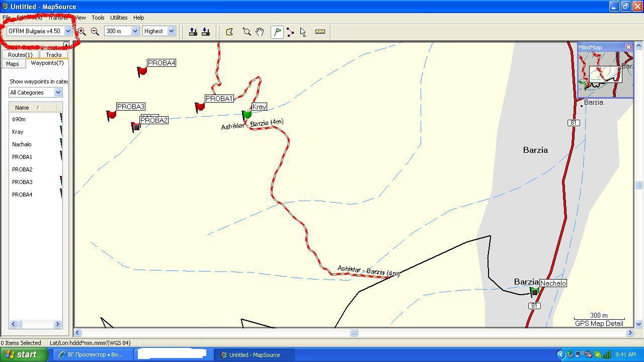The width and height of the screenshot is (644, 362).
Task: Open the Help menu
Action: 138,18
